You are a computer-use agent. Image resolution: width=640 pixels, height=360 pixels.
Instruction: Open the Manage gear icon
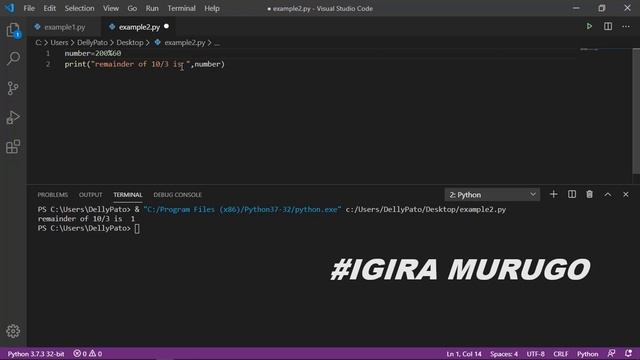coord(13,331)
